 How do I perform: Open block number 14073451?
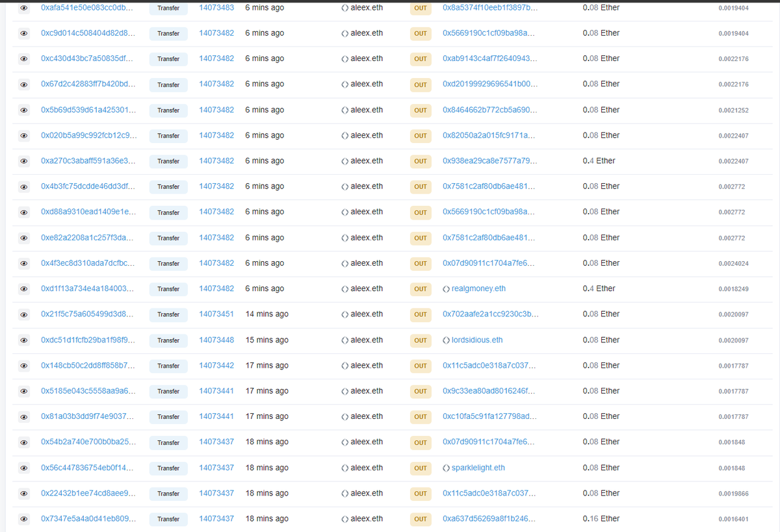pos(216,314)
